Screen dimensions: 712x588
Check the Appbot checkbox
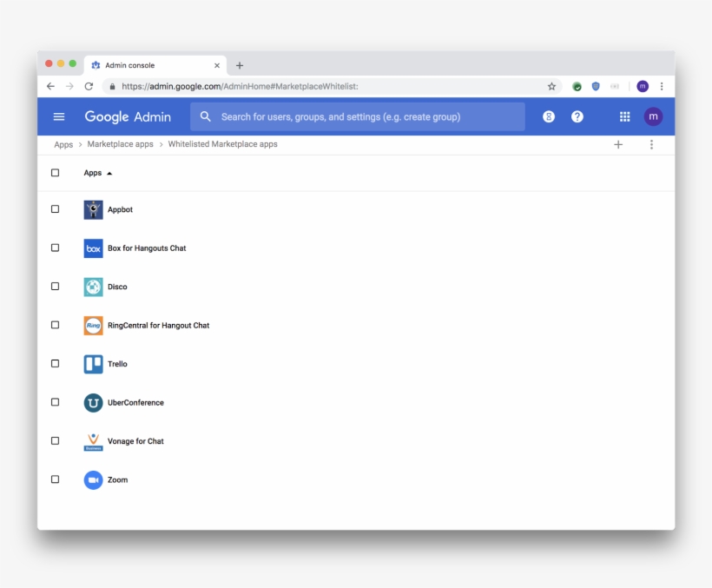(x=55, y=208)
